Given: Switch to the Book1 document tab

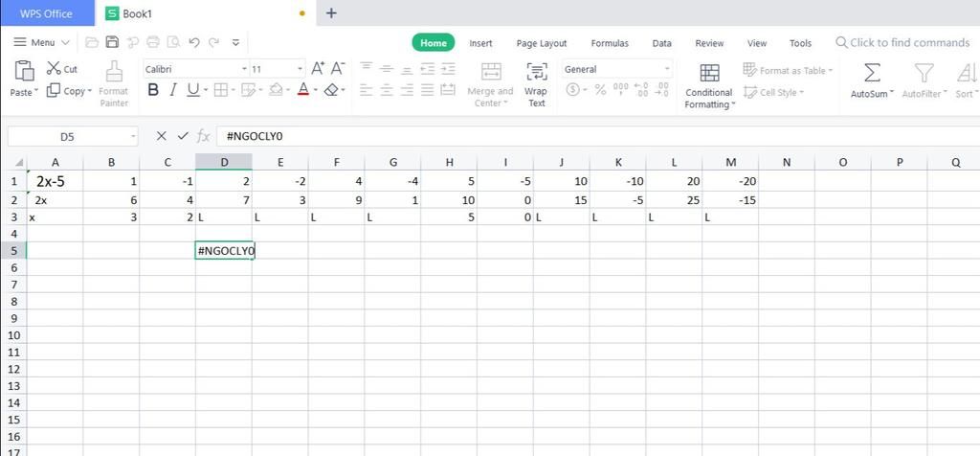Looking at the screenshot, I should tap(205, 13).
